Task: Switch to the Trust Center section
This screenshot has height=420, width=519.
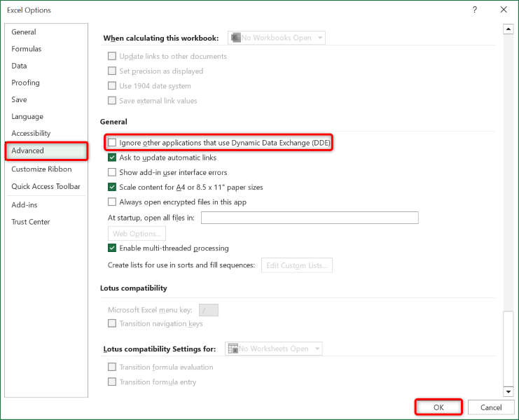Action: [x=31, y=222]
